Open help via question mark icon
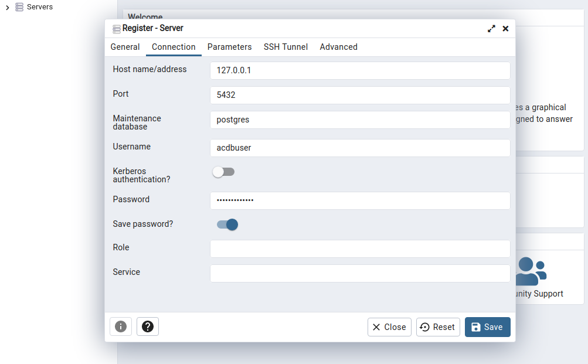The height and width of the screenshot is (364, 588). click(x=148, y=326)
